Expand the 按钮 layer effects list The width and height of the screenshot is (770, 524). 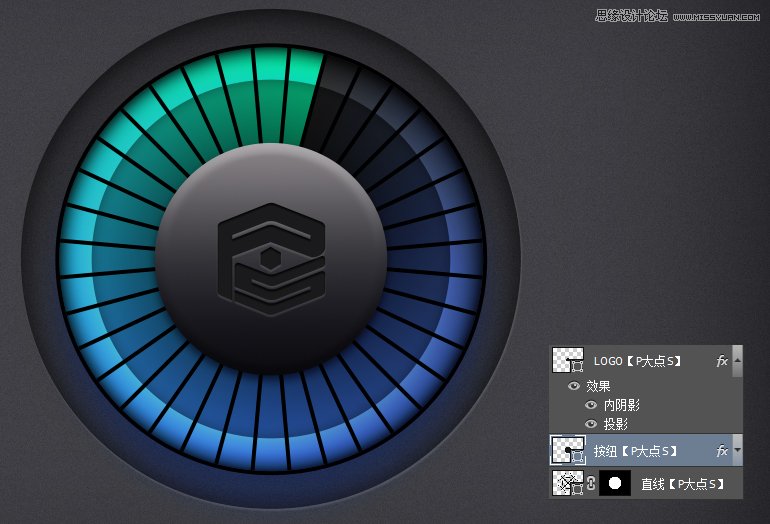(x=738, y=451)
